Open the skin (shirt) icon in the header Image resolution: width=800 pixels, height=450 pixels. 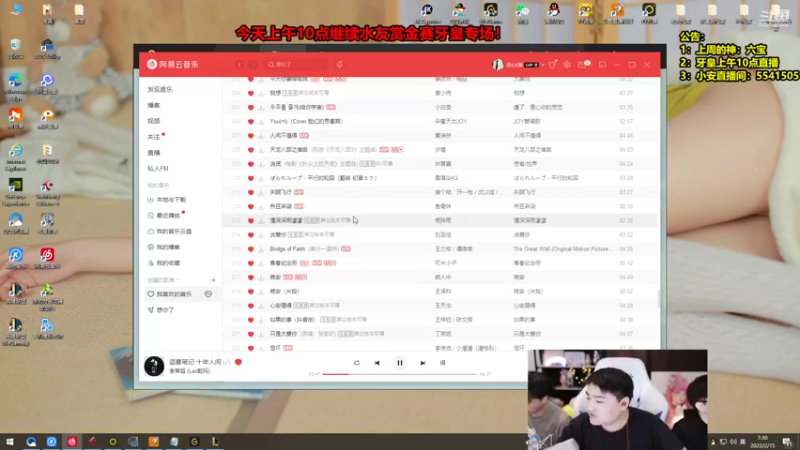(552, 65)
